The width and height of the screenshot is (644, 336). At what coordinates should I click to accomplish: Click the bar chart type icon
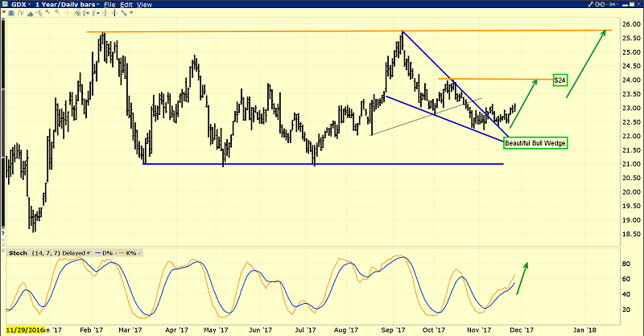click(x=21, y=13)
